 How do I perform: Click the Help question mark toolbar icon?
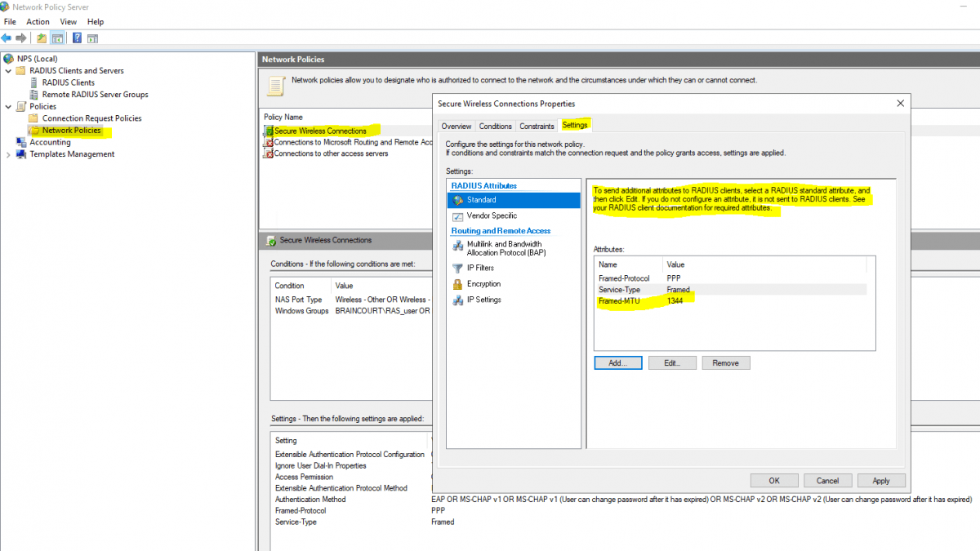(x=76, y=38)
